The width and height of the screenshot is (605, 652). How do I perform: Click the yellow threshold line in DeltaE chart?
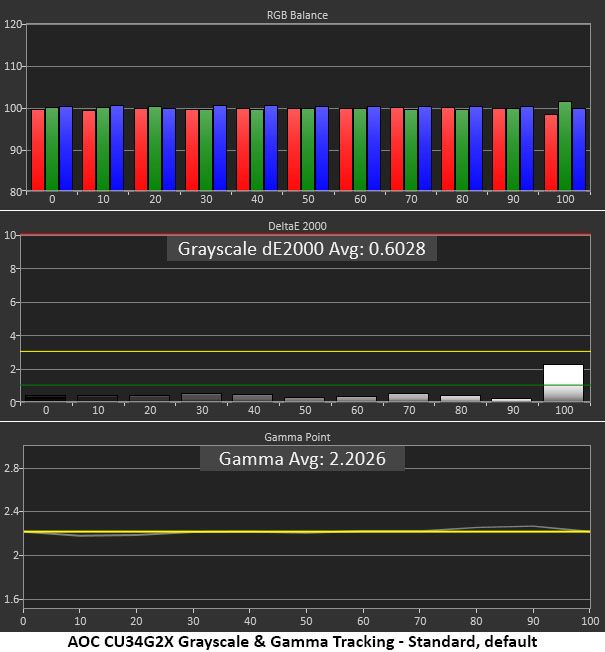pyautogui.click(x=306, y=351)
